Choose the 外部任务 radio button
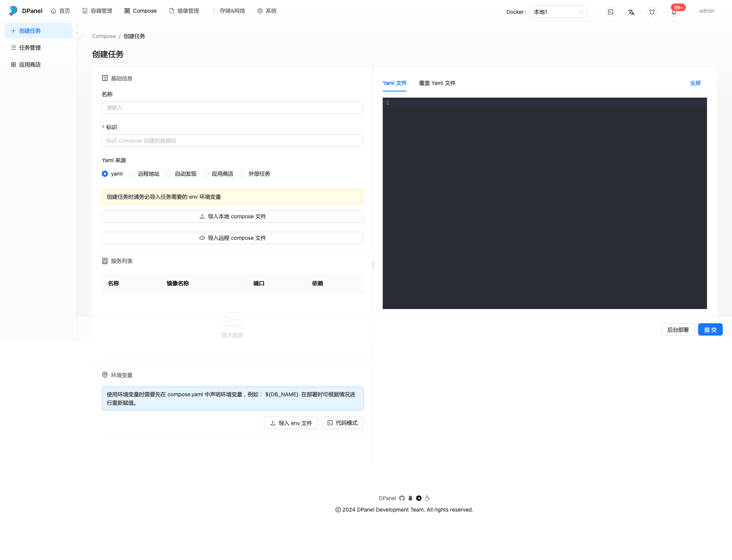Screen dimensions: 732x560 click(x=242, y=174)
